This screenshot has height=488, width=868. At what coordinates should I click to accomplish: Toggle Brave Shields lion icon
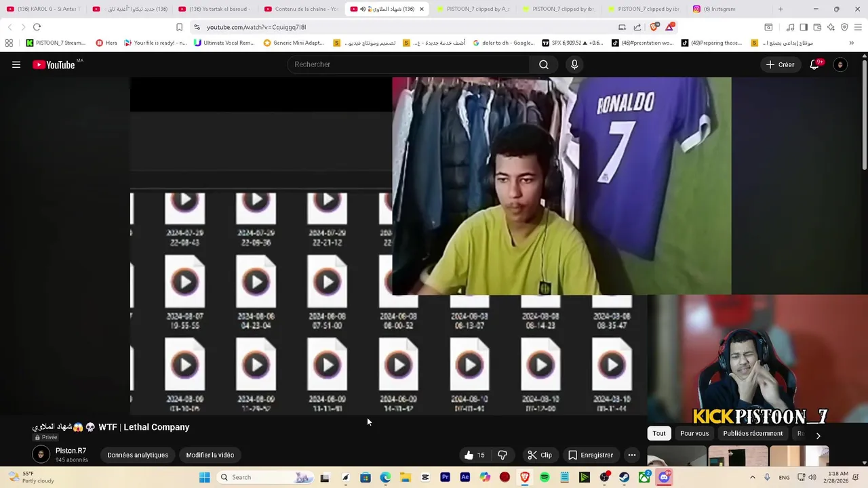pos(654,27)
